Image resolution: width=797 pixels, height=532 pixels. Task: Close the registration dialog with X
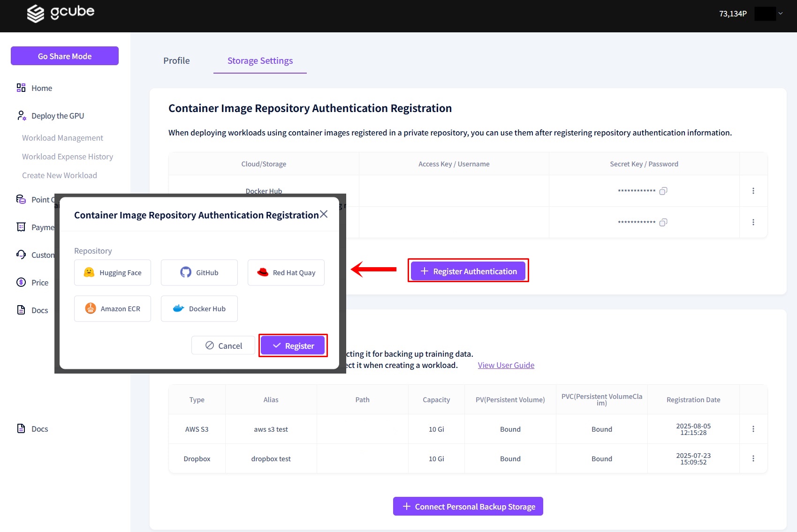click(324, 214)
